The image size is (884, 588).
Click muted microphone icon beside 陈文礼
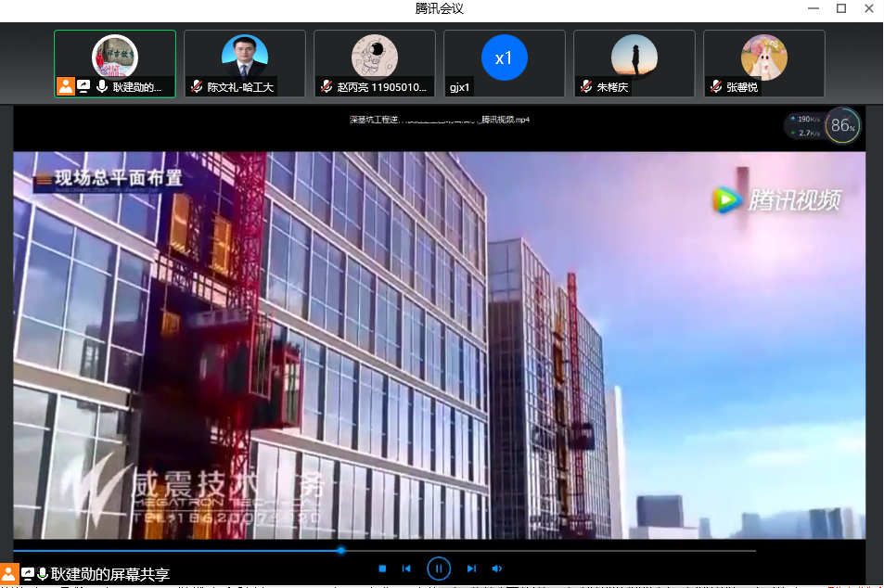(197, 87)
